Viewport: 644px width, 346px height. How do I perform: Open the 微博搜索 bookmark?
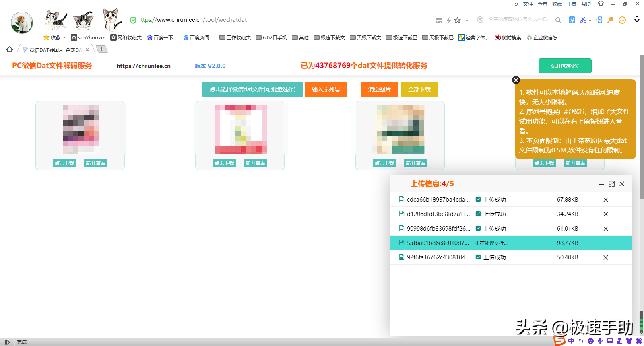pyautogui.click(x=508, y=37)
